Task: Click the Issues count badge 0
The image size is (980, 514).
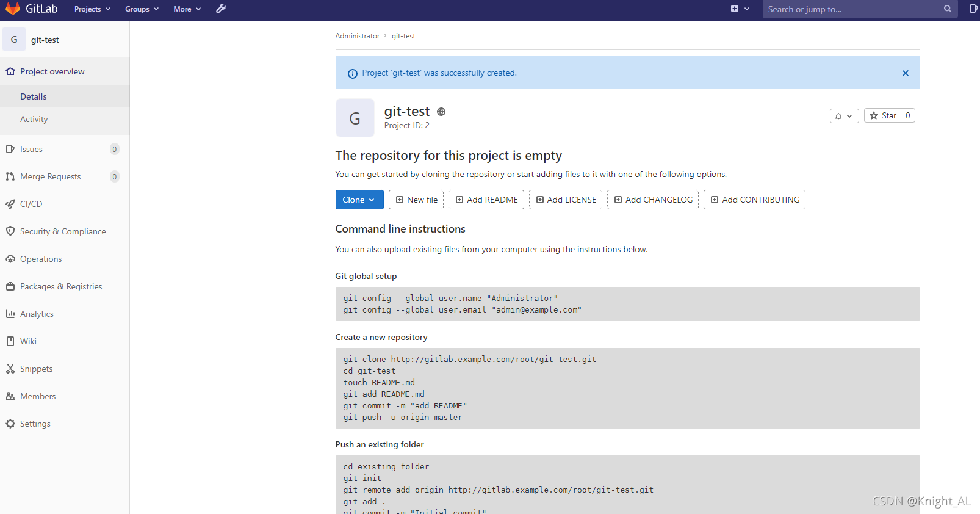Action: coord(114,149)
